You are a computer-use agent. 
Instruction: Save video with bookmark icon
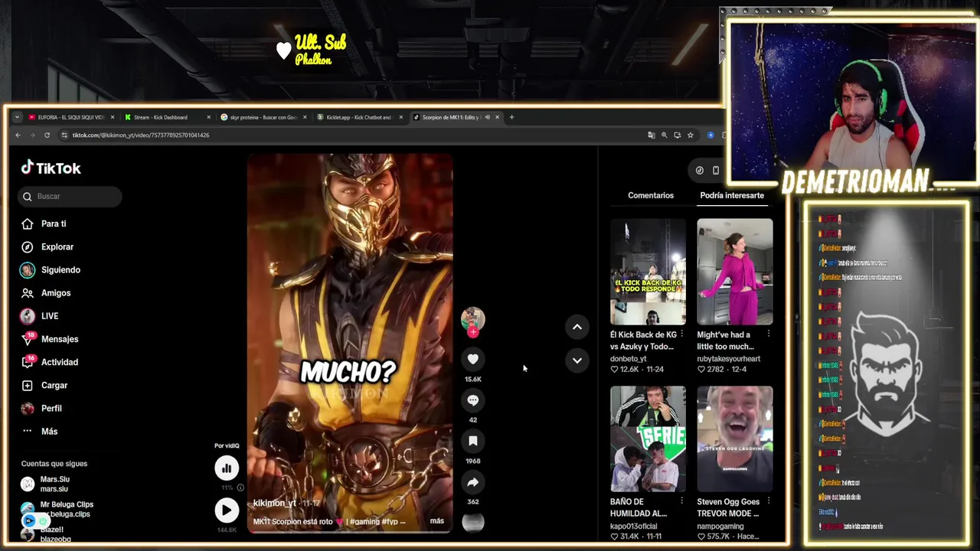pos(472,441)
